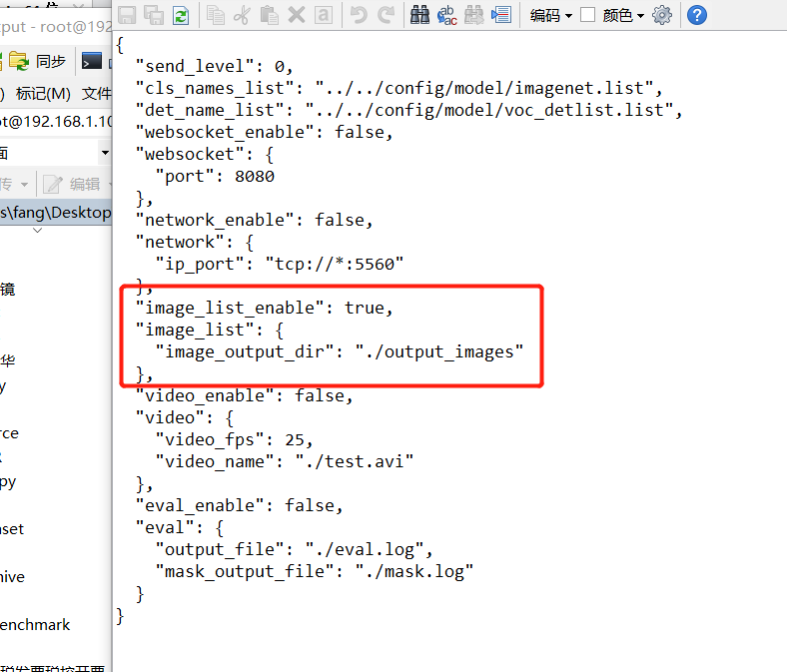787x672 pixels.
Task: Open editor preferences via the gear icon
Action: [661, 15]
